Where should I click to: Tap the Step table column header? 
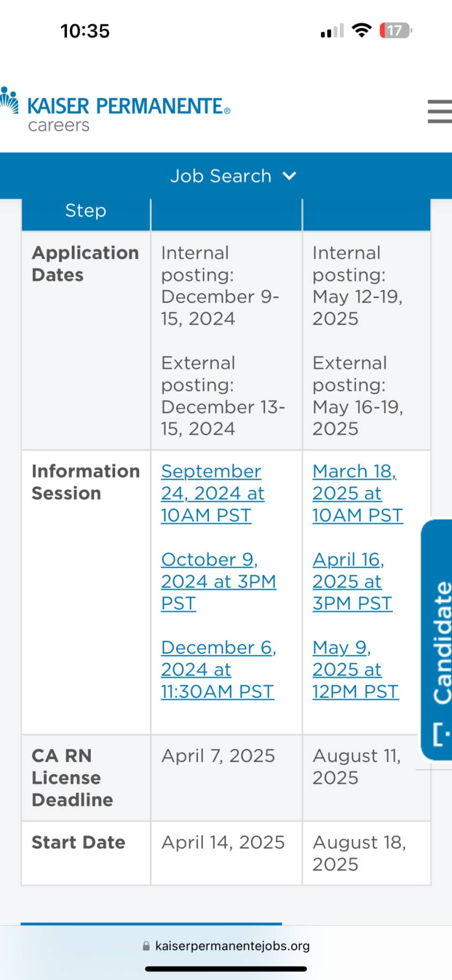coord(86,211)
